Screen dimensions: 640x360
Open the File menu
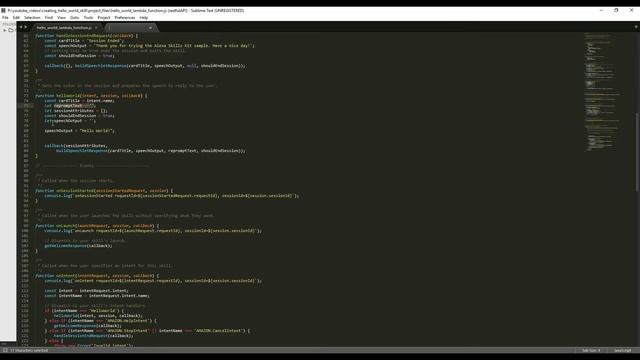tap(5, 18)
